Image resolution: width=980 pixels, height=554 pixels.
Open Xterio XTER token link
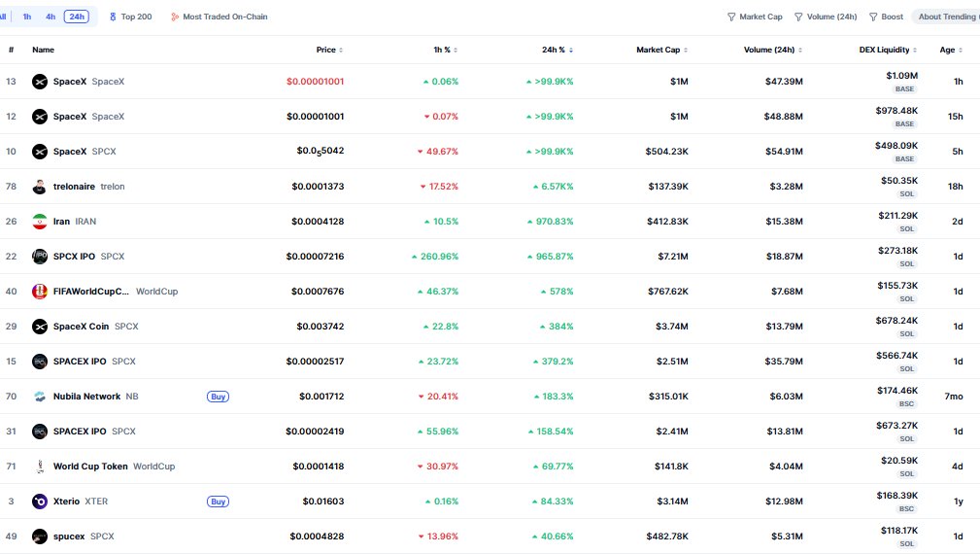tap(81, 502)
